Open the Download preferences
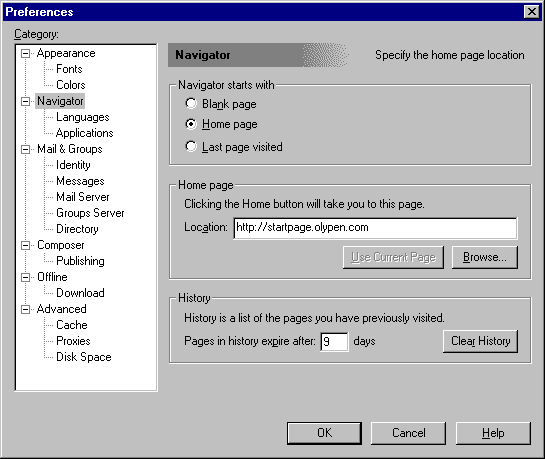This screenshot has width=545, height=459. (x=80, y=293)
